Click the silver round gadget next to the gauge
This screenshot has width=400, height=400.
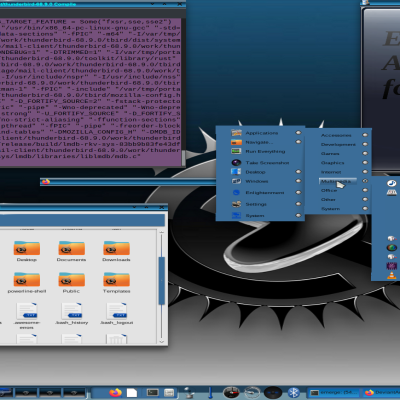pyautogui.click(x=252, y=392)
